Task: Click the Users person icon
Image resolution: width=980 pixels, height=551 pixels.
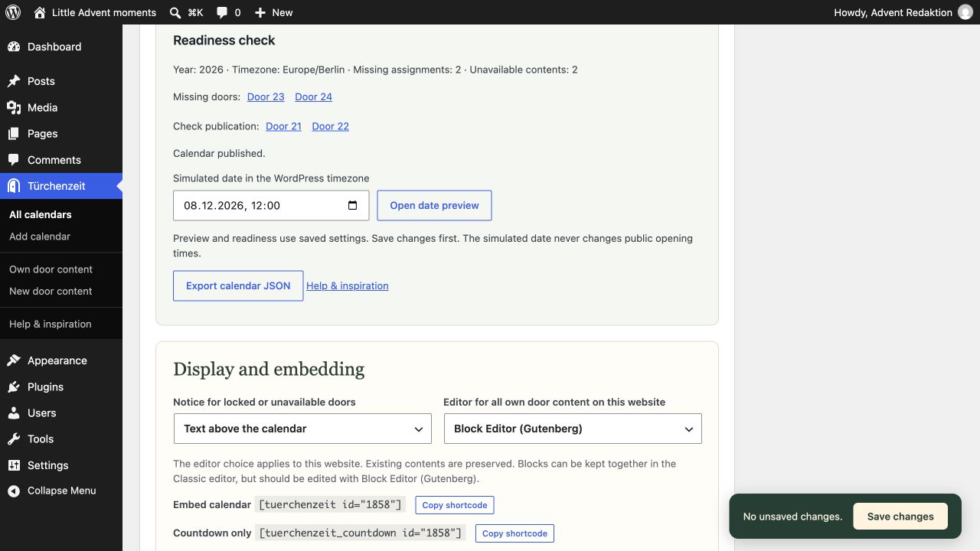Action: coord(14,413)
